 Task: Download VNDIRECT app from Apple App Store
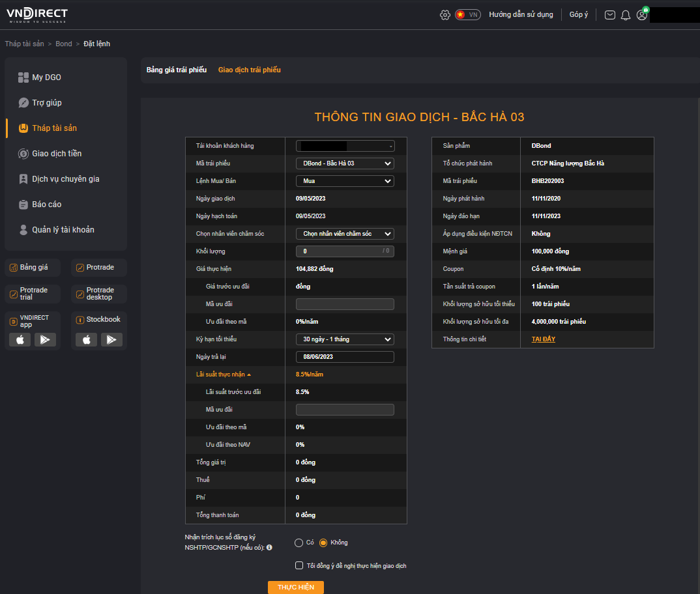tap(20, 340)
